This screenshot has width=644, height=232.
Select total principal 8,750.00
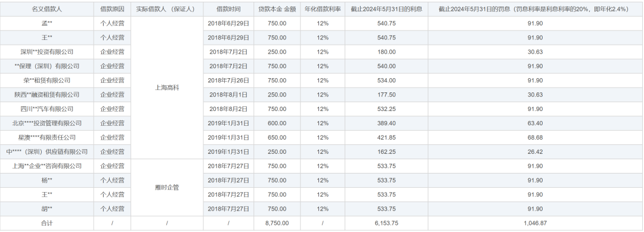277,223
